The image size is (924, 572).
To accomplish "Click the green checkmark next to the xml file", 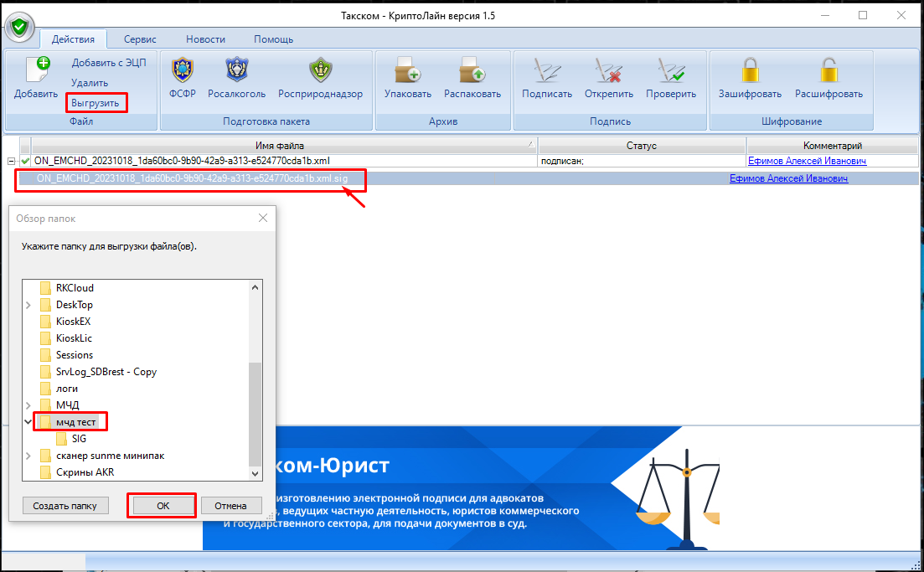I will (25, 161).
